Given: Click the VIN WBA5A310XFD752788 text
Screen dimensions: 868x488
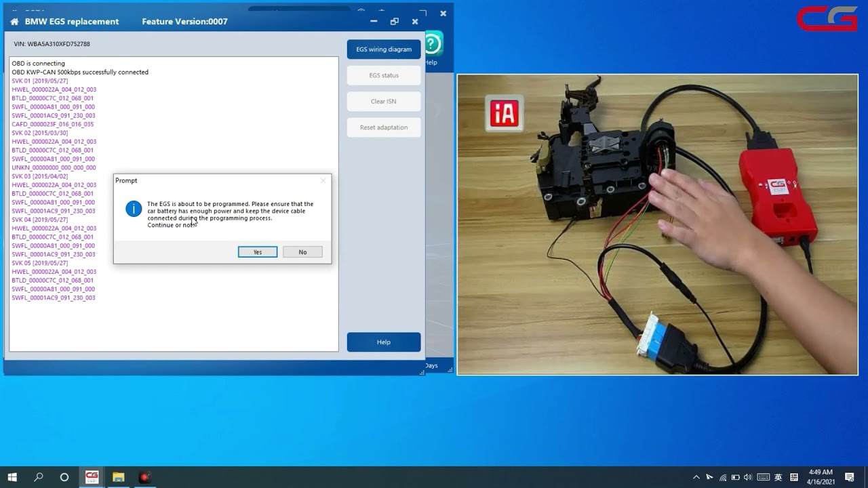Looking at the screenshot, I should coord(52,44).
